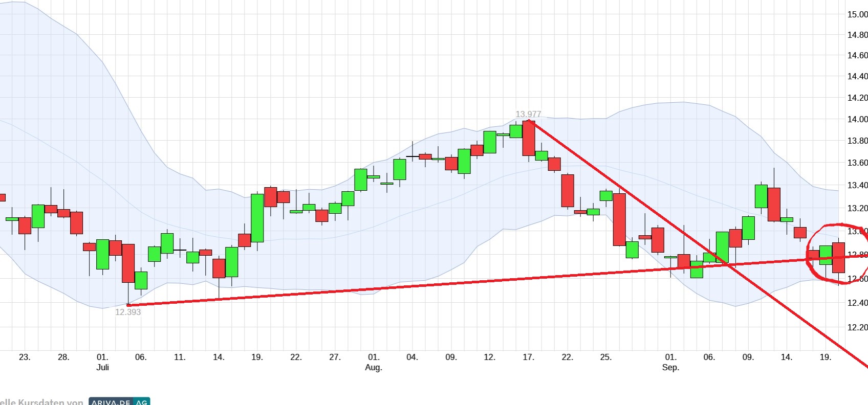Click the 12.393 low price label
Image resolution: width=868 pixels, height=405 pixels.
point(127,312)
